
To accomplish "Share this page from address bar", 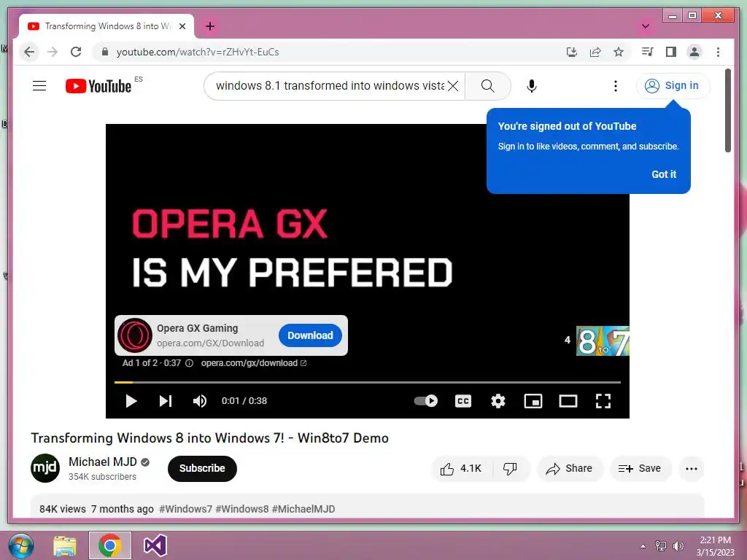I will click(595, 52).
